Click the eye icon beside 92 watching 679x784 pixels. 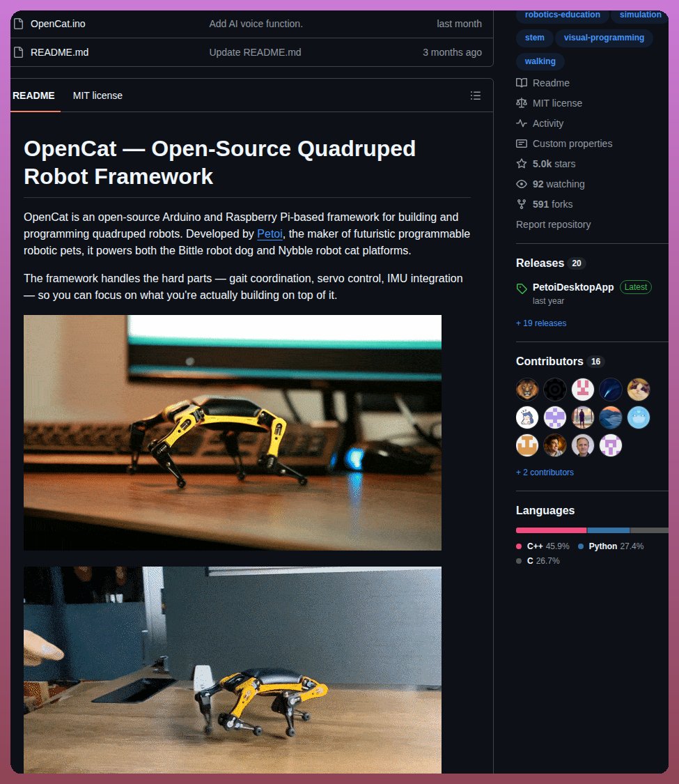click(521, 184)
